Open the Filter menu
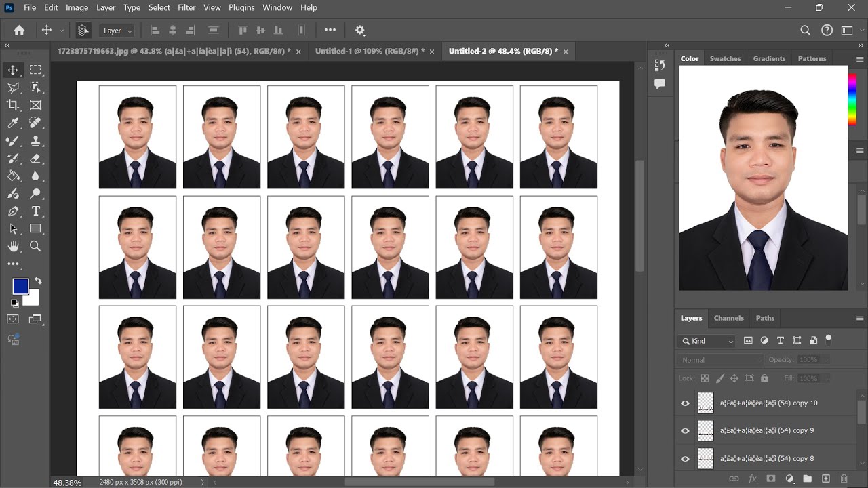Image resolution: width=868 pixels, height=488 pixels. point(186,7)
